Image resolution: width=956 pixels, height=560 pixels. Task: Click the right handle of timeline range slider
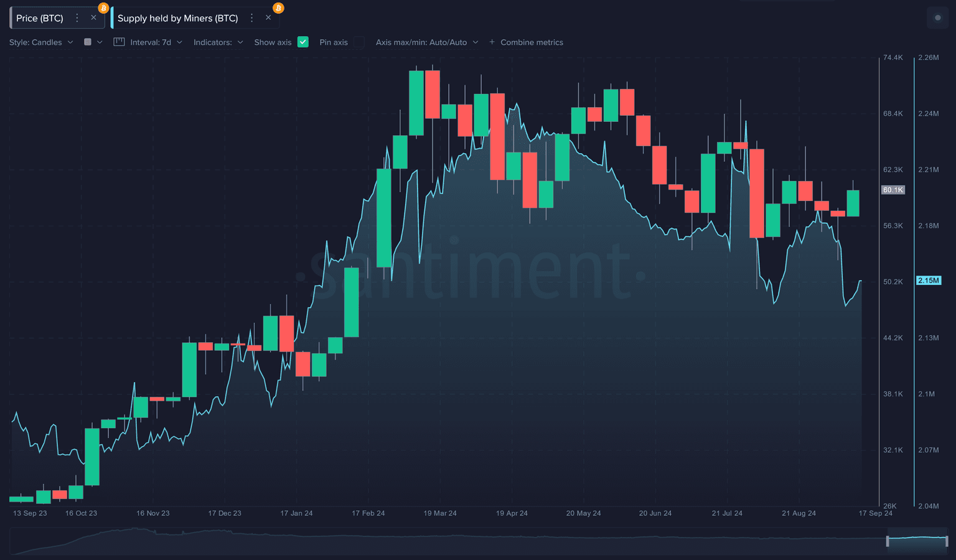click(946, 541)
